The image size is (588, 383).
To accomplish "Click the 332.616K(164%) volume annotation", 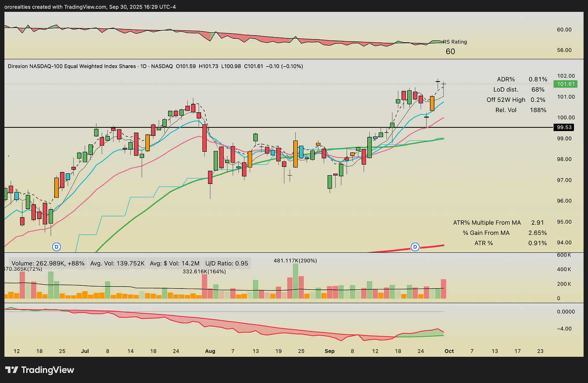I will coord(204,271).
